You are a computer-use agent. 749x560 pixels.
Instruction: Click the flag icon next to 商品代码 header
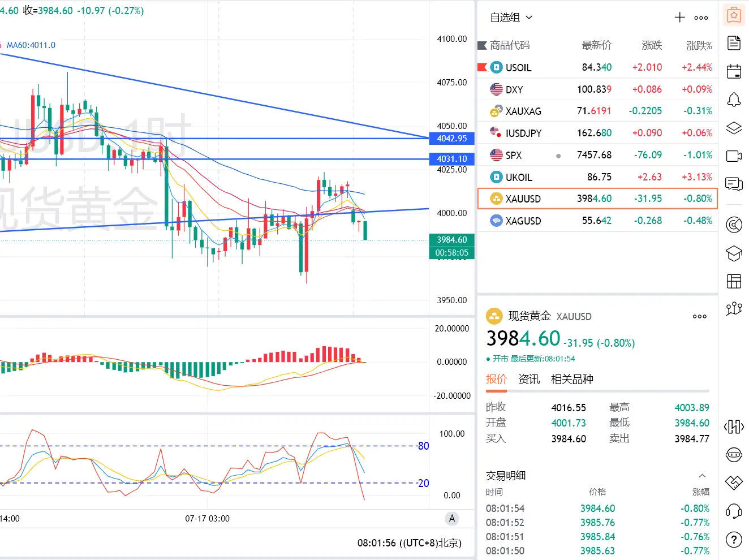(482, 45)
